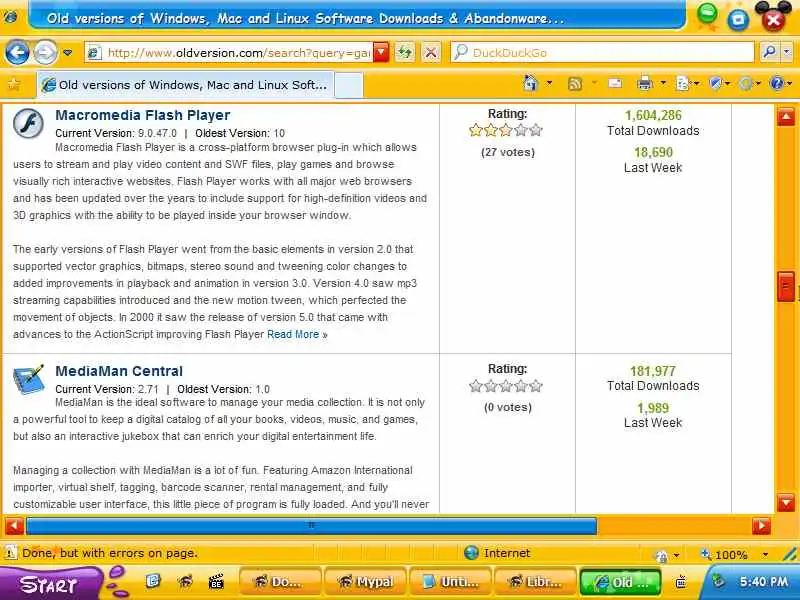Open the Start menu
Viewport: 800px width, 600px height.
coord(50,583)
